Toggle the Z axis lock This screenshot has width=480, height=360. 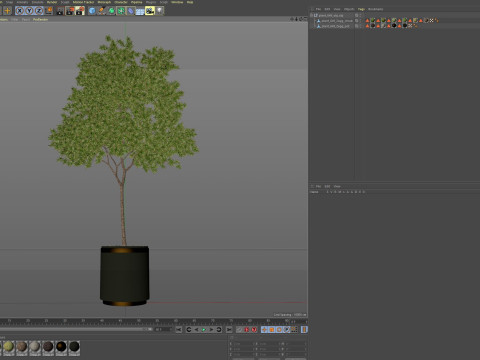[x=39, y=11]
